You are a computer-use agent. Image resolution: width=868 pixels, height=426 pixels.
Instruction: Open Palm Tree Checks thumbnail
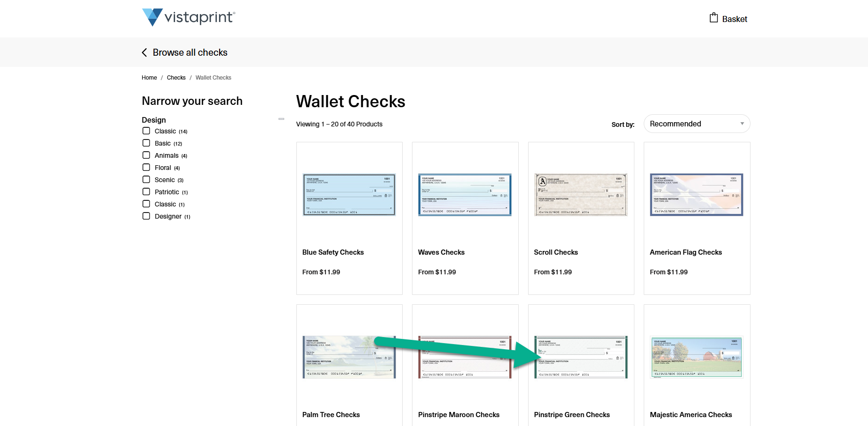click(x=349, y=357)
